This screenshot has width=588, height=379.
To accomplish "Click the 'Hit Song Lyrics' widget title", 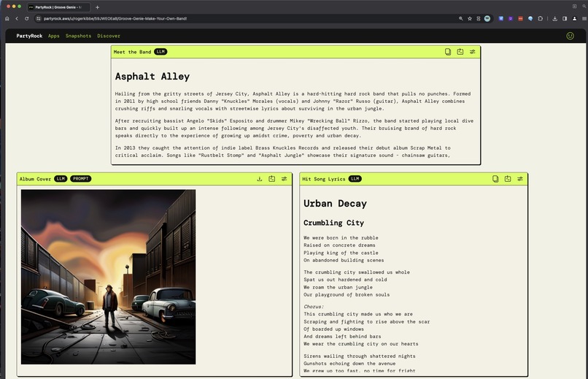I will [x=324, y=179].
